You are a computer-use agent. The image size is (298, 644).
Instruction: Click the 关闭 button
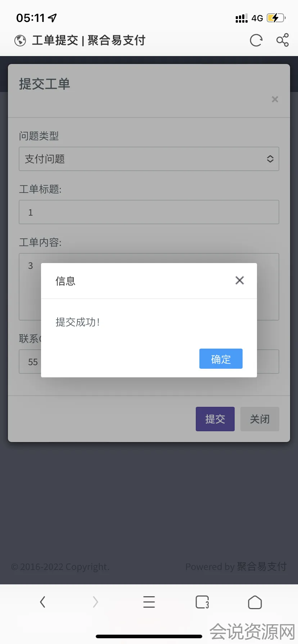tap(260, 419)
